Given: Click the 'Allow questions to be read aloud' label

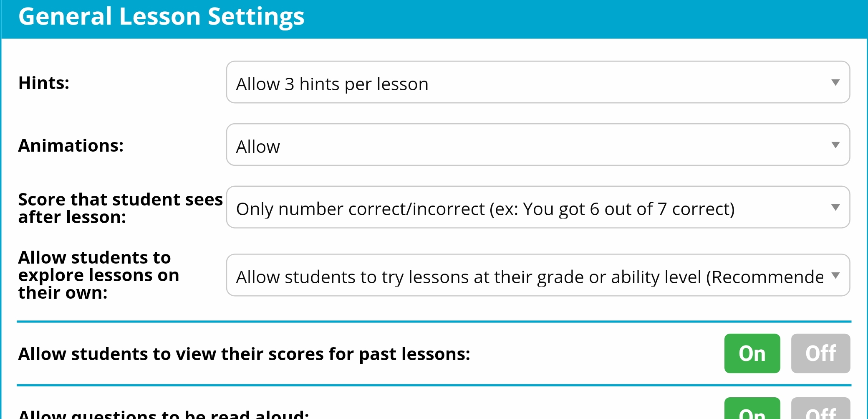Looking at the screenshot, I should pyautogui.click(x=164, y=414).
